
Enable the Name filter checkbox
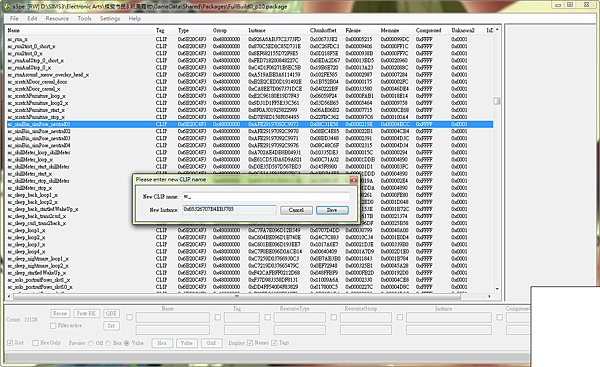(129, 317)
